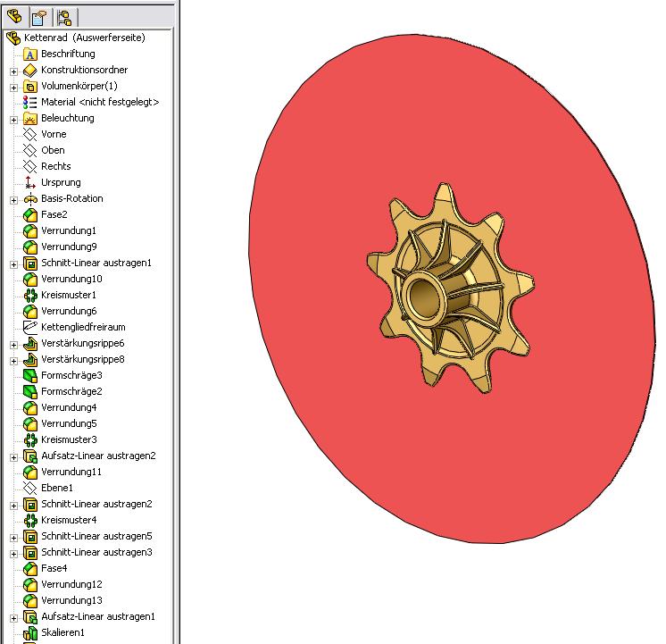Click the Verstärkungsrippe6 rib icon
This screenshot has width=666, height=644.
(29, 344)
